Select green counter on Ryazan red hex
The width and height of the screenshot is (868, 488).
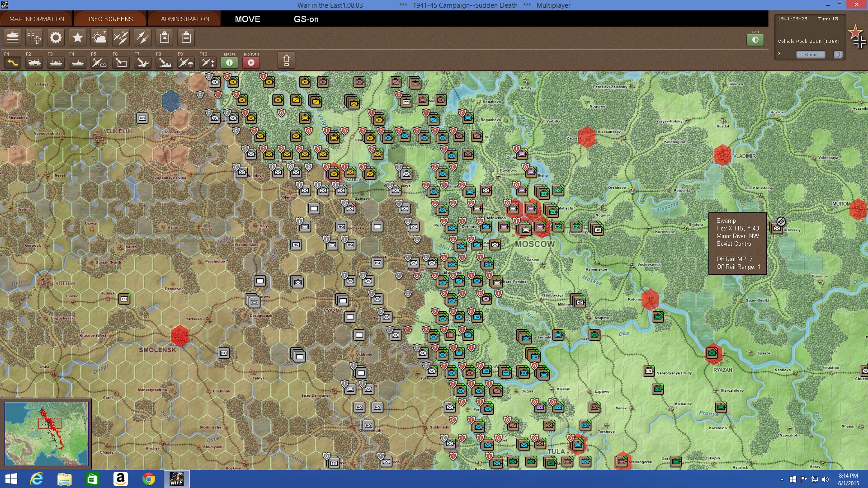click(x=712, y=353)
